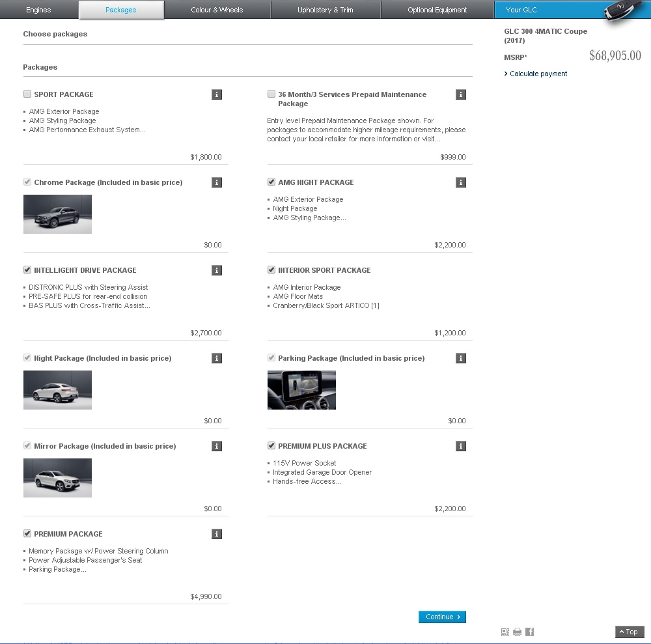The width and height of the screenshot is (651, 644).
Task: View info for INTELLIGENT DRIVE PACKAGE
Action: (216, 270)
